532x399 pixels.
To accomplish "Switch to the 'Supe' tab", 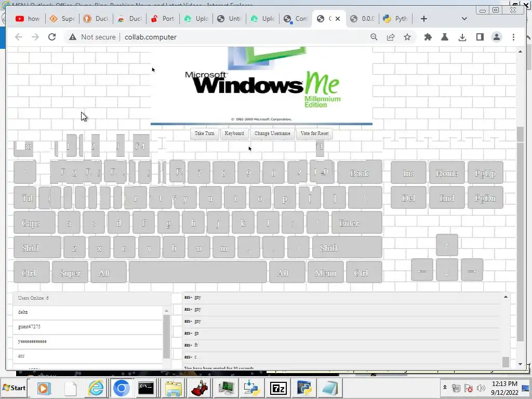I will pyautogui.click(x=62, y=19).
